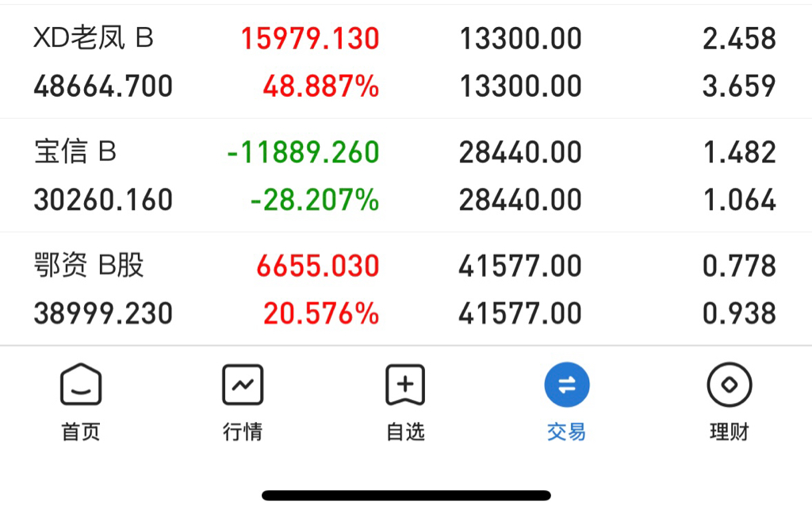Tap the 交易 tab label

pyautogui.click(x=567, y=432)
